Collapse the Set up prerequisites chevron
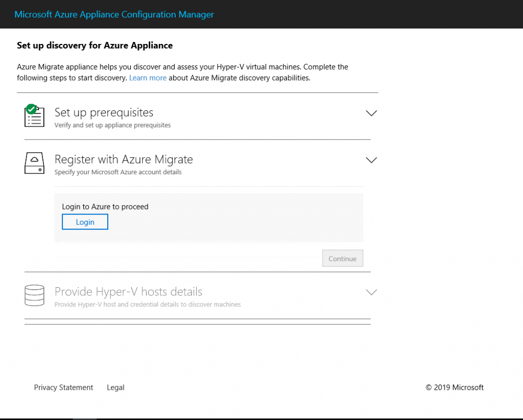 pos(371,113)
